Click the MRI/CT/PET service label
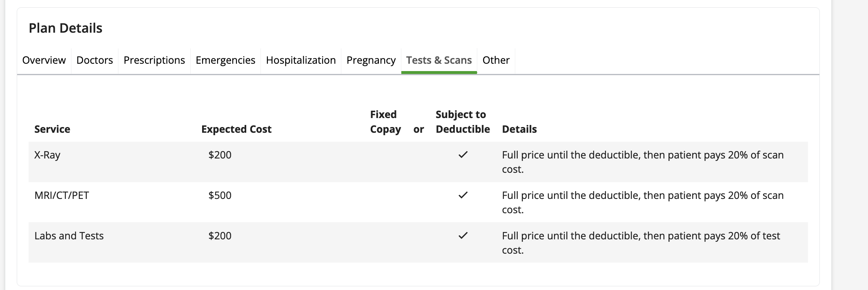 click(62, 196)
